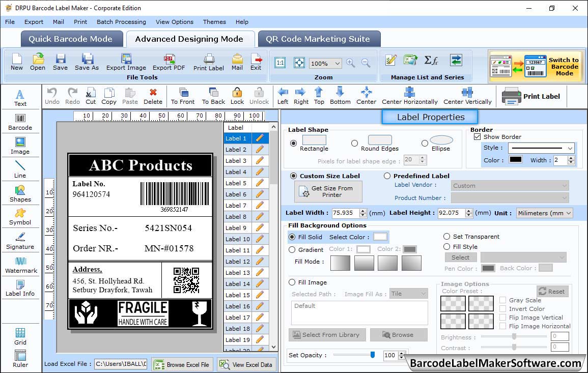Viewport: 588px width, 373px height.
Task: Switch to Quick Barcode Mode tab
Action: point(71,39)
